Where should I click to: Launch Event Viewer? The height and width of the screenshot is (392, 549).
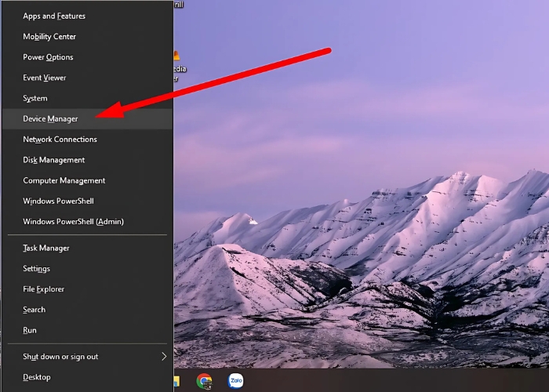point(45,78)
